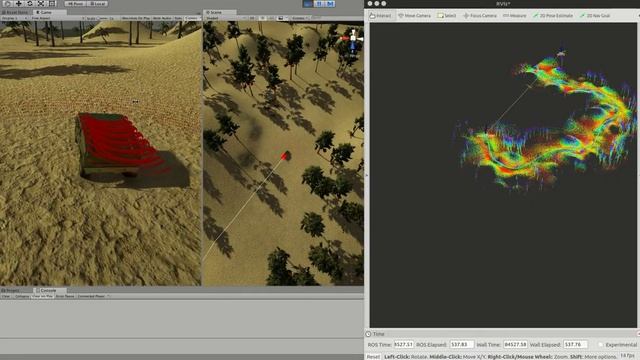This screenshot has width=640, height=360.
Task: Select Unity's Rotate transform tool
Action: [30, 4]
